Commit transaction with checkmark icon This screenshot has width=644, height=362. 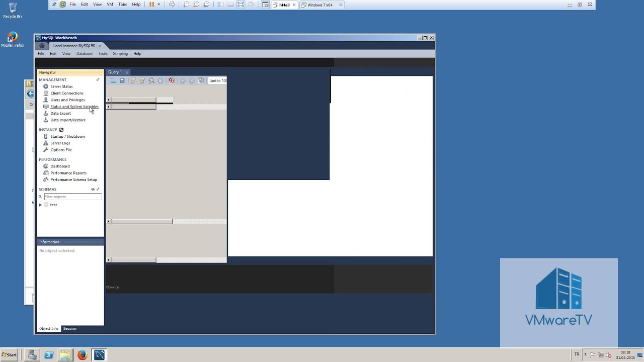coord(183,80)
